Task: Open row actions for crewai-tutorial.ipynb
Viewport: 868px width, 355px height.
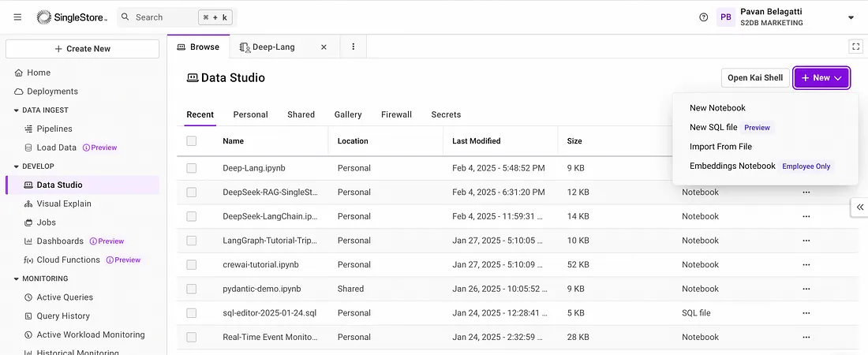Action: [x=806, y=265]
